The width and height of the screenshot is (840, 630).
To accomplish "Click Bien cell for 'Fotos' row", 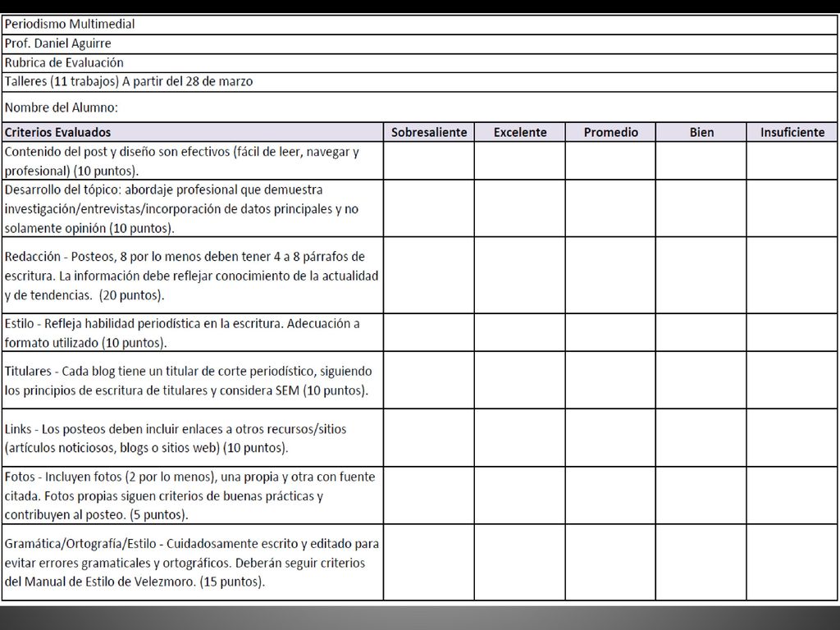I will point(701,495).
